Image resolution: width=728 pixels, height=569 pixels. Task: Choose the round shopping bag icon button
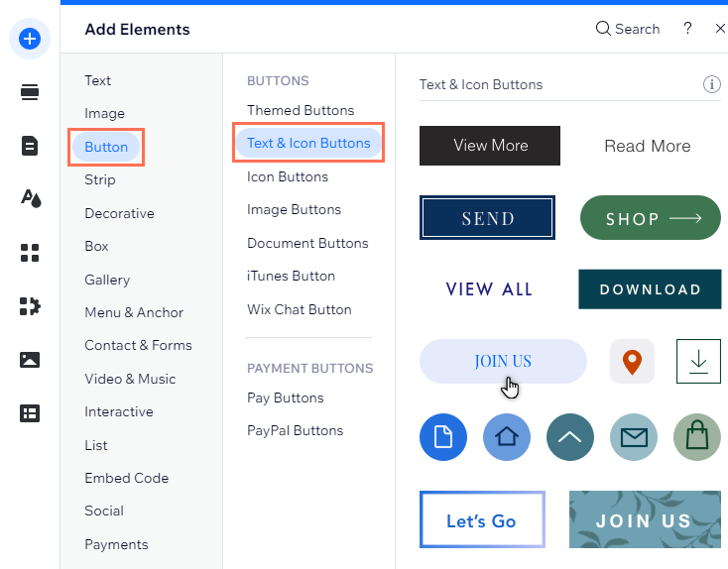[x=697, y=437]
